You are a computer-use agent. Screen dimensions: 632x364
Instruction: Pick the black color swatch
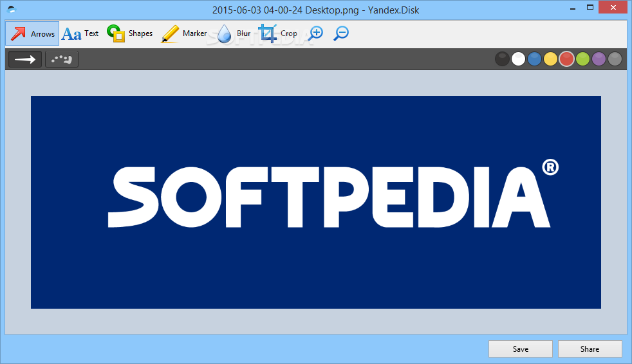click(x=502, y=59)
